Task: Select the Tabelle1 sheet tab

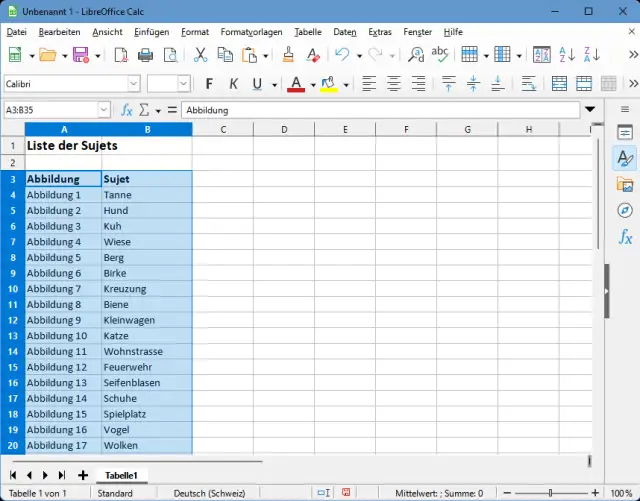Action: coord(121,475)
